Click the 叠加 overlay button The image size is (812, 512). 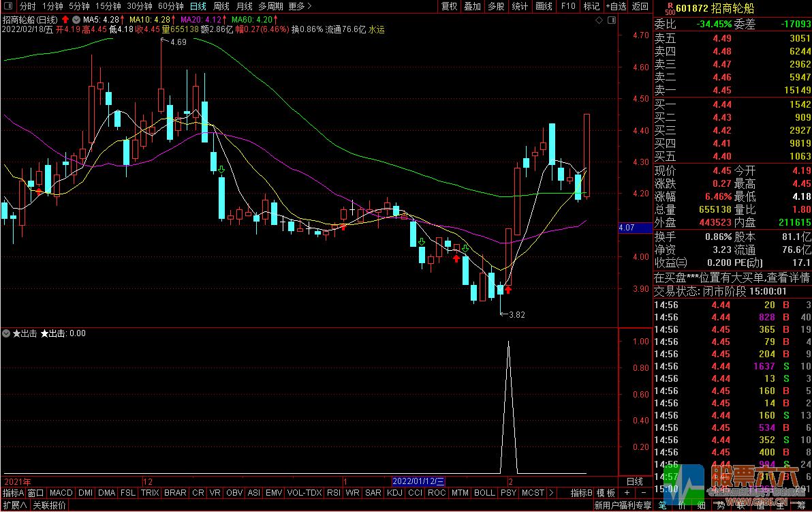[x=472, y=6]
